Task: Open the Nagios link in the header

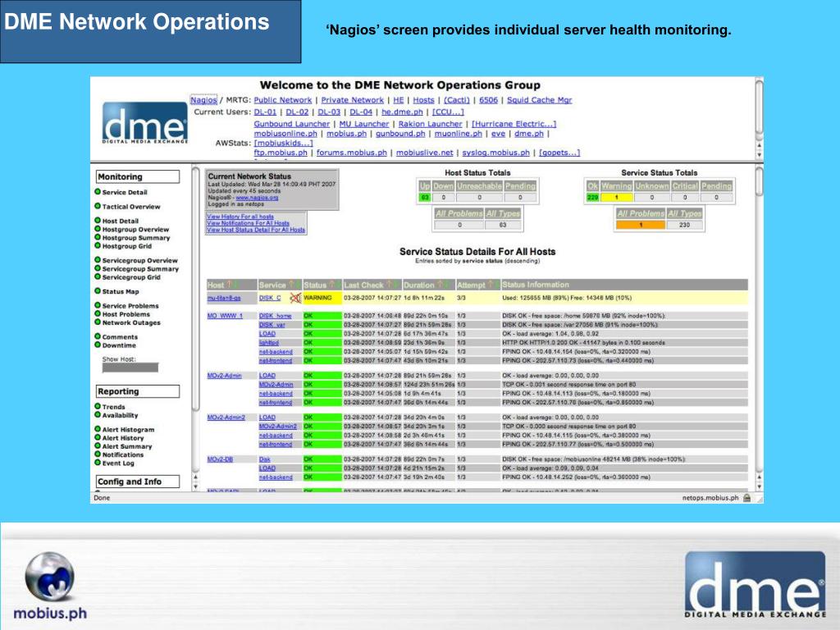Action: click(x=203, y=99)
